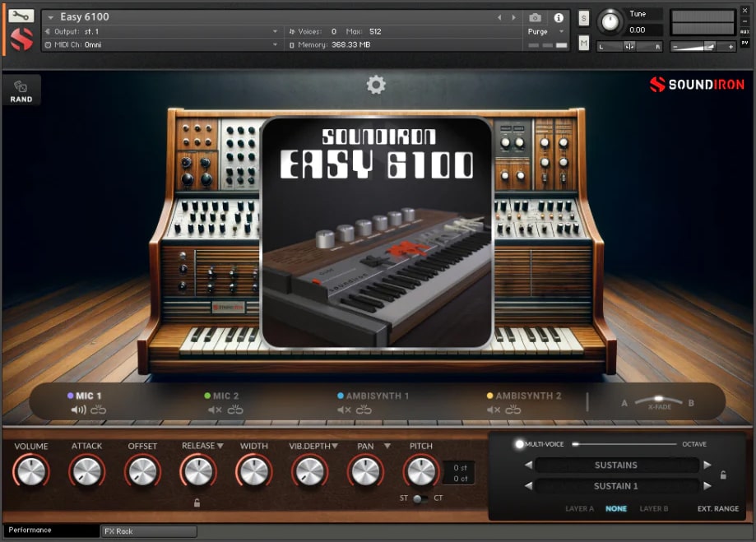Click the master Tune knob
756x542 pixels.
(x=610, y=21)
